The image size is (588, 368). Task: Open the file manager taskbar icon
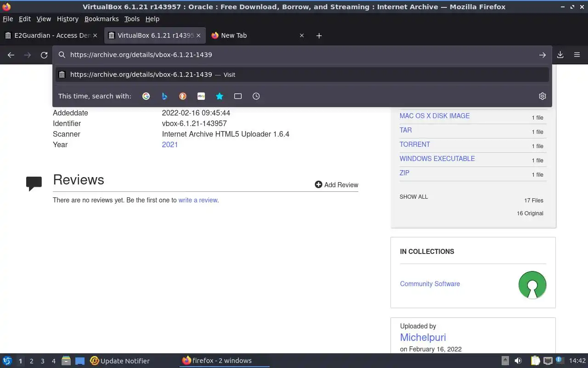click(66, 361)
